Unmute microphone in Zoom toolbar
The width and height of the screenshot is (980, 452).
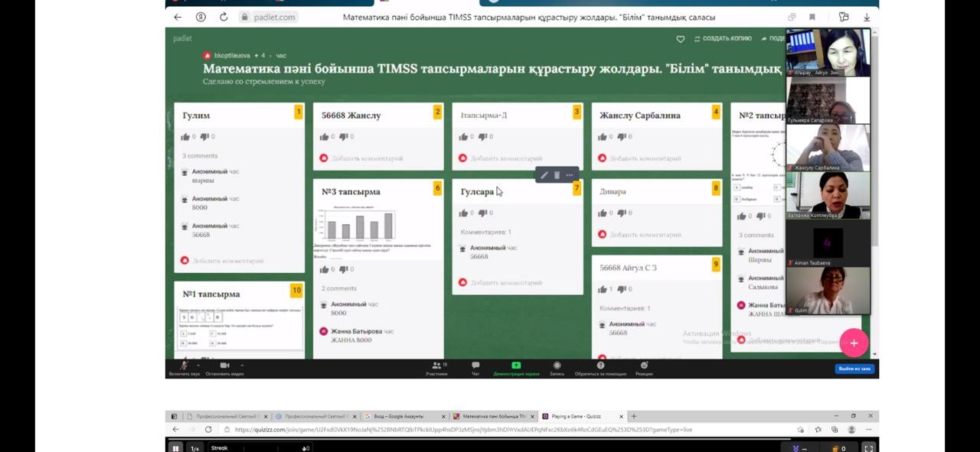pos(184,368)
